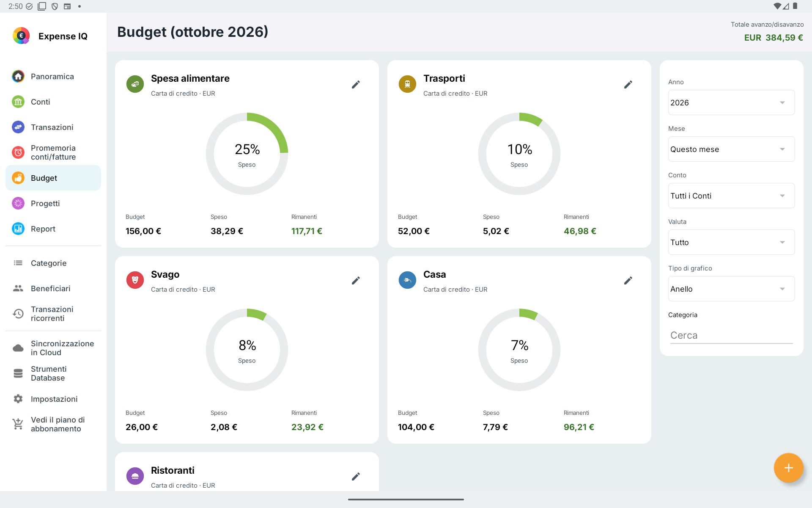The height and width of the screenshot is (508, 812).
Task: Open the Tipo di grafico dropdown Anello
Action: [x=731, y=289]
